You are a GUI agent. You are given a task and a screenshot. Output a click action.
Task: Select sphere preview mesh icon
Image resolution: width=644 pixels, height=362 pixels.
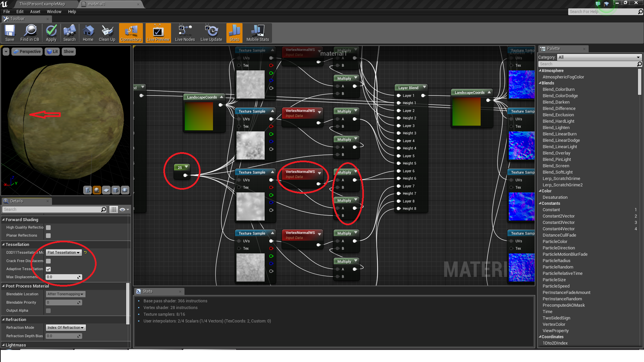[97, 190]
